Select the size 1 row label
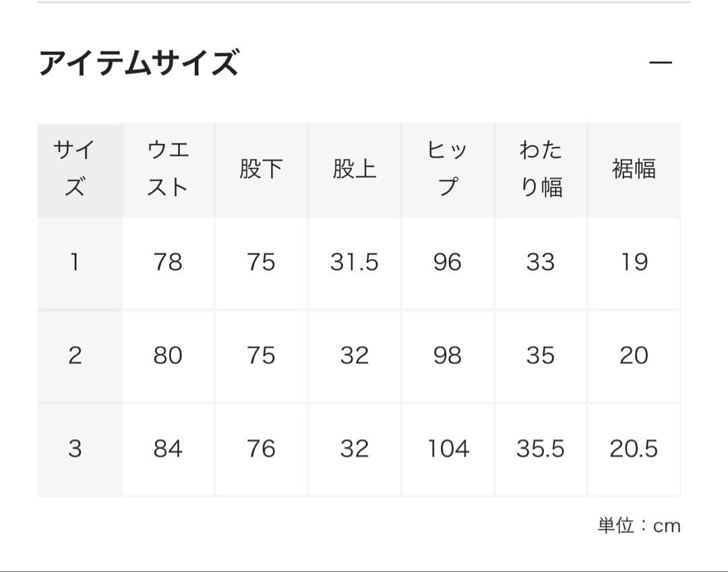 click(75, 262)
